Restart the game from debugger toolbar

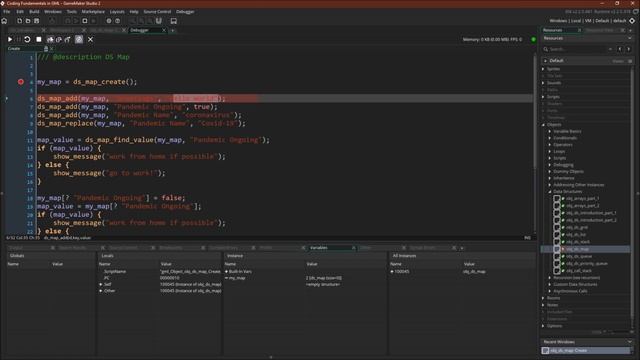(27, 40)
